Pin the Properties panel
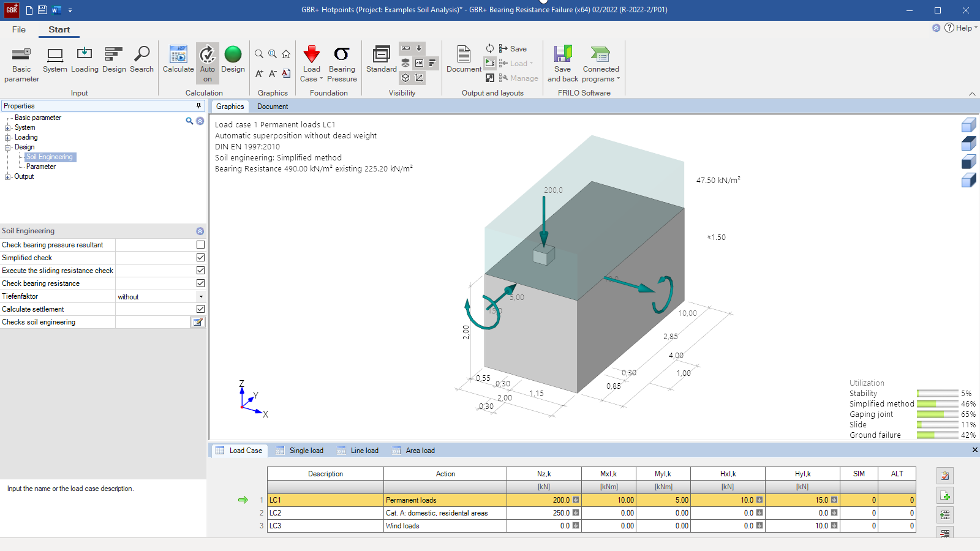980x551 pixels. (x=198, y=106)
